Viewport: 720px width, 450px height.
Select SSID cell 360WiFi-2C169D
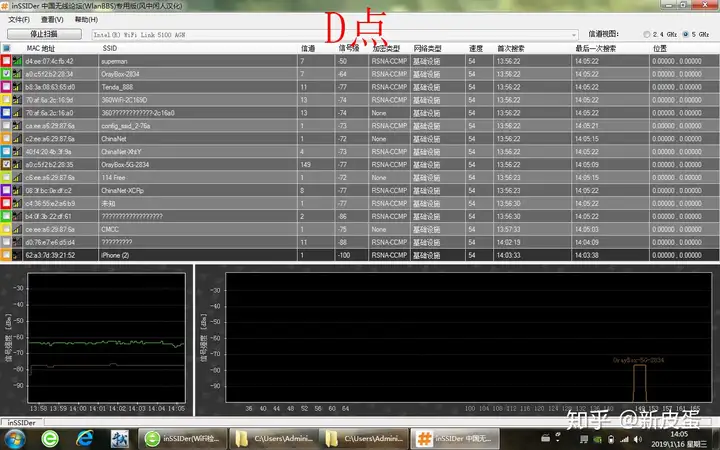tap(124, 100)
